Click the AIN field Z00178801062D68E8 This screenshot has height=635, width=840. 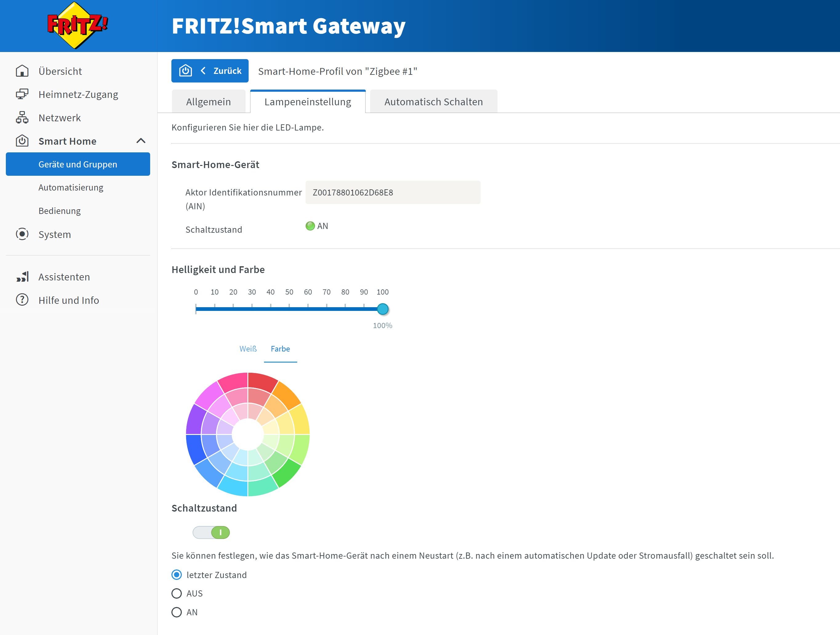pyautogui.click(x=393, y=192)
